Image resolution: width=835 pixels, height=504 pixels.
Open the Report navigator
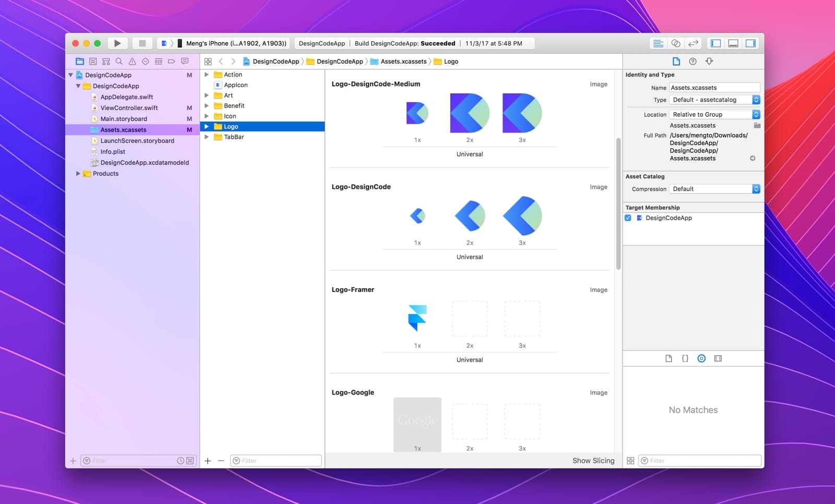[x=185, y=61]
